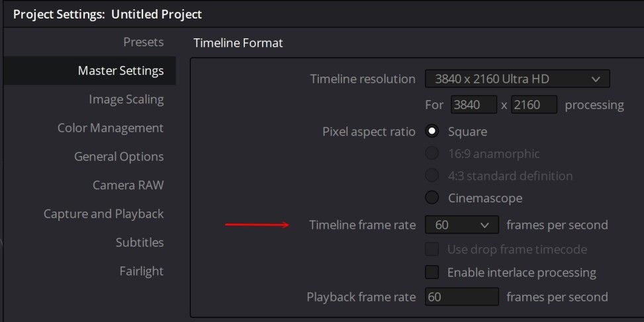Open Color Management settings
644x322 pixels.
coord(110,128)
